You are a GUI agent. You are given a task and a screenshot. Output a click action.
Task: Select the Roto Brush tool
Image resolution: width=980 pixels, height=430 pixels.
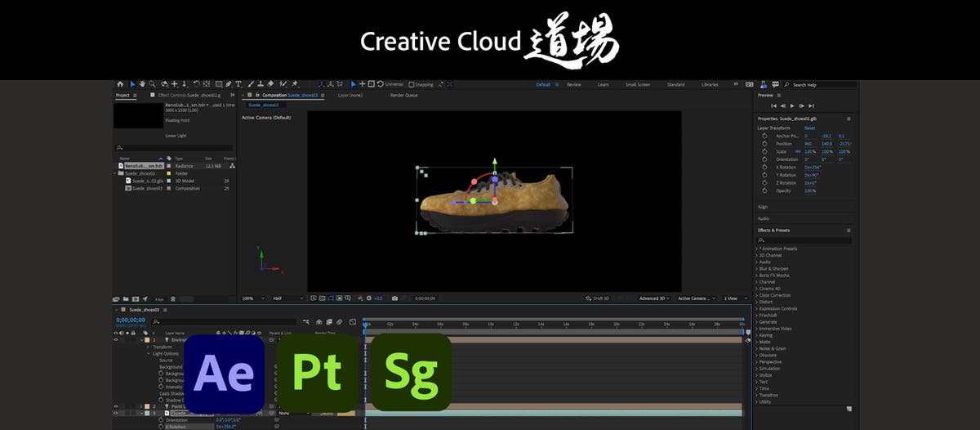[283, 84]
